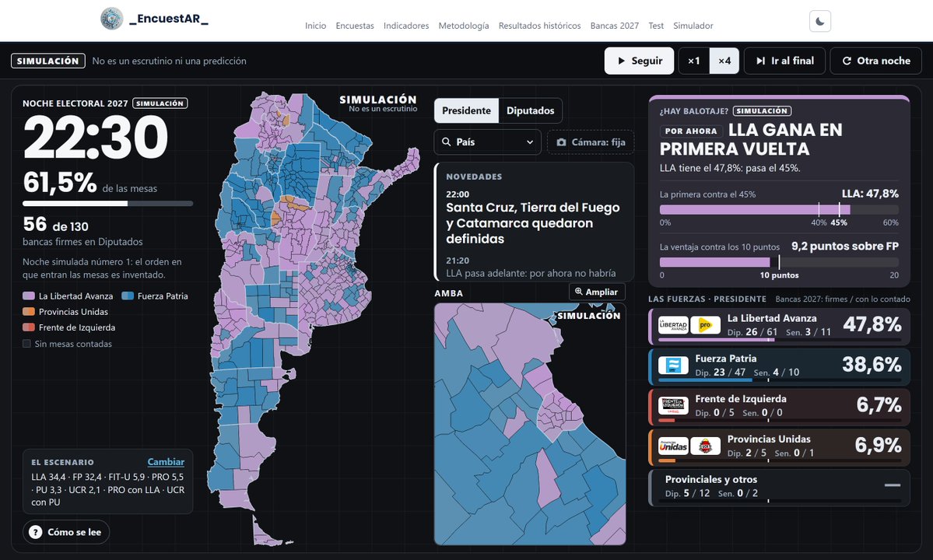This screenshot has width=933, height=560.
Task: Click the 22:00 Santa Cruz news headline
Action: 533,223
